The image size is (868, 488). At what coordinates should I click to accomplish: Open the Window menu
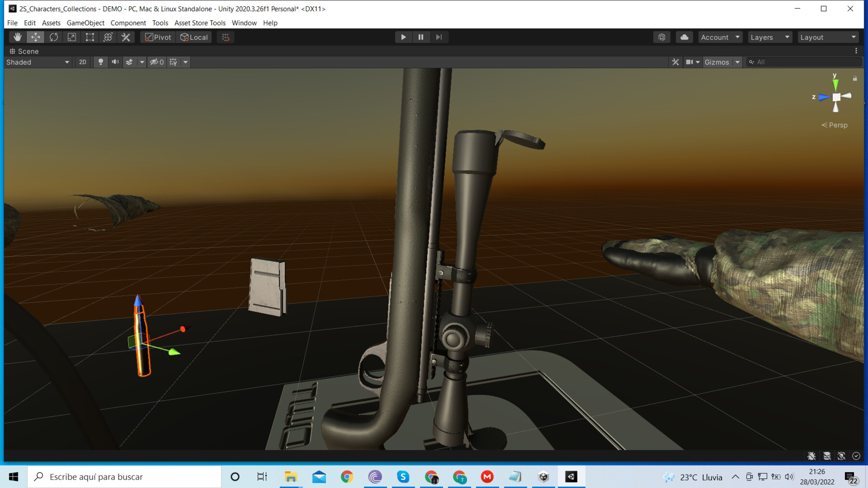244,23
